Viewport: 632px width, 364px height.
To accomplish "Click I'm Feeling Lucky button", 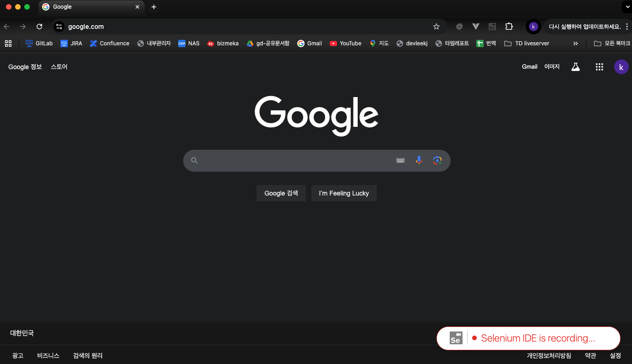I will (x=344, y=193).
